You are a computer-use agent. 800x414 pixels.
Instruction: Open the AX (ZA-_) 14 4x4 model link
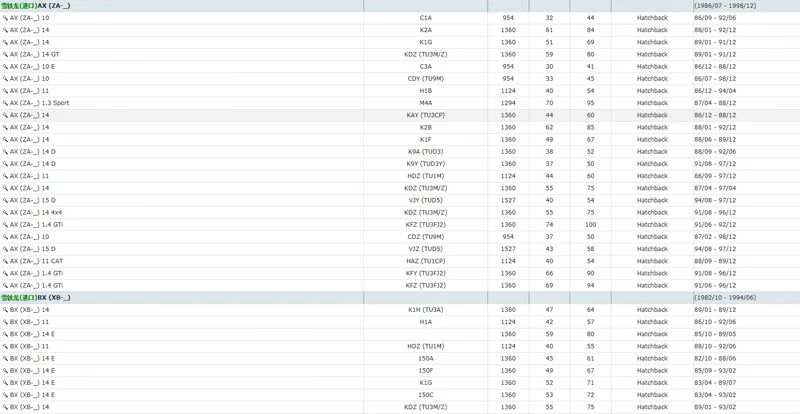click(36, 212)
